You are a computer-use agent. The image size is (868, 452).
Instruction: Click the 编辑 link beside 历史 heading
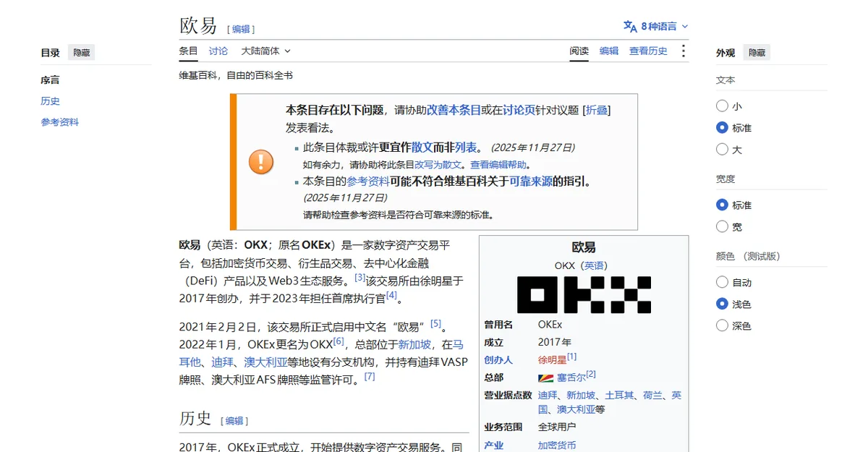[x=234, y=420]
